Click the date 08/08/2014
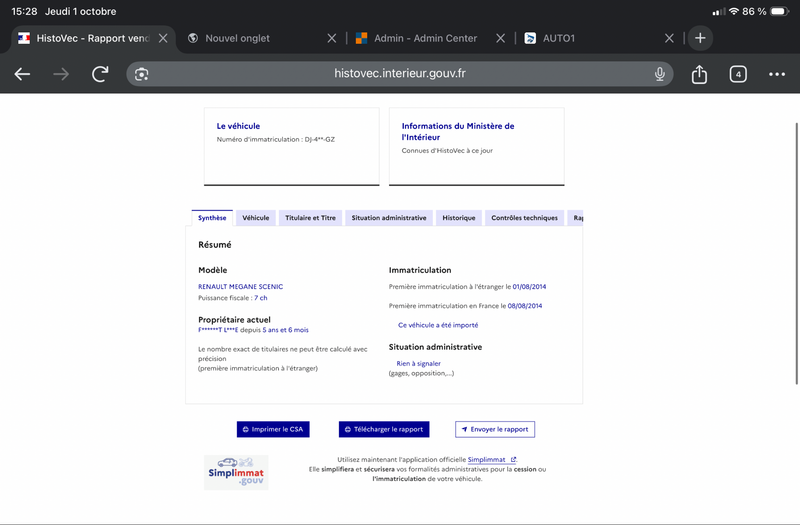This screenshot has width=800, height=525. tap(525, 306)
